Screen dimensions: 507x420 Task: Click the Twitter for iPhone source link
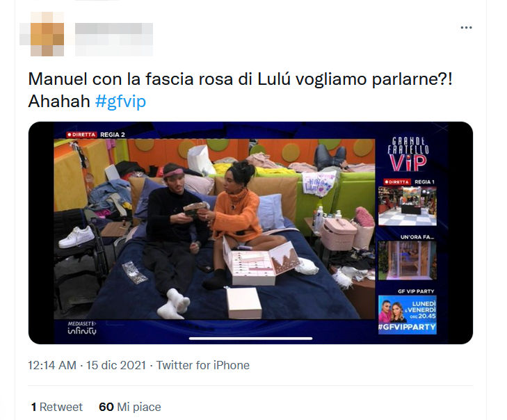[203, 365]
